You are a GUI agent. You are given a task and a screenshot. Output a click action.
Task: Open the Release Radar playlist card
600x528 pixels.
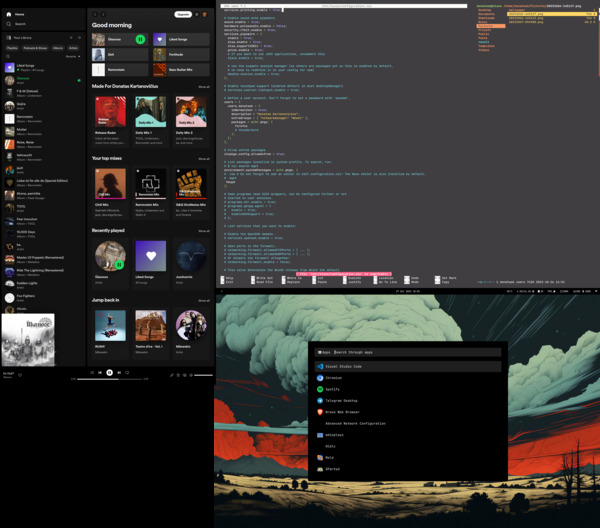click(110, 120)
